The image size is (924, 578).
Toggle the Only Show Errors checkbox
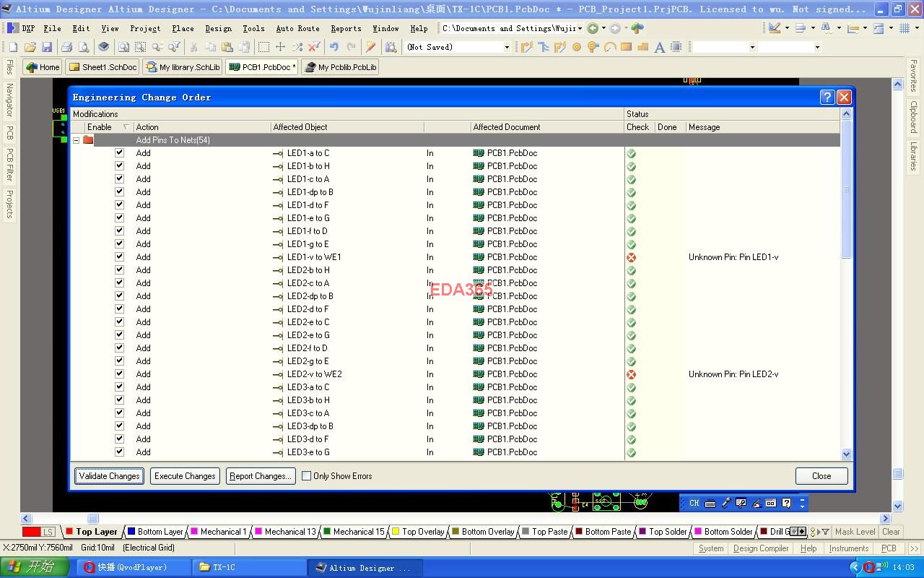[307, 476]
